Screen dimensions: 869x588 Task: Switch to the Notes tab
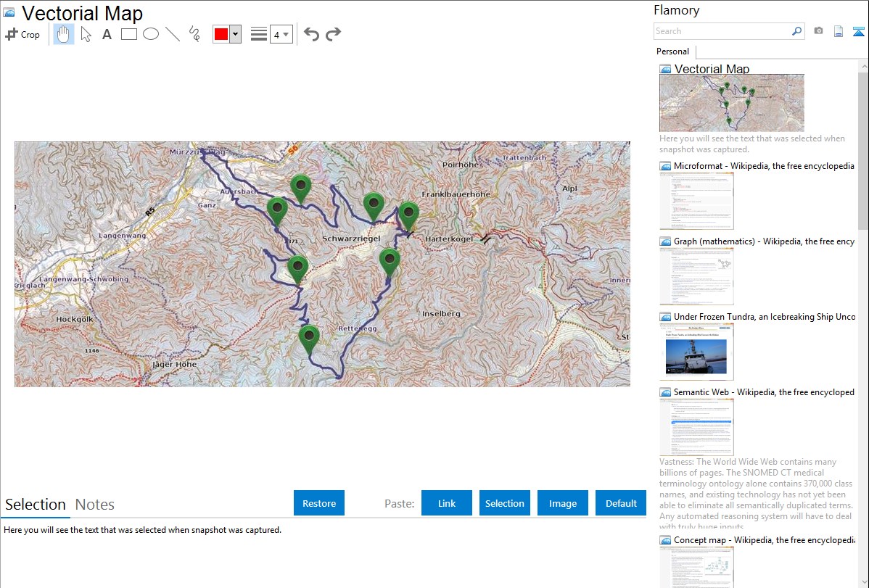point(95,505)
